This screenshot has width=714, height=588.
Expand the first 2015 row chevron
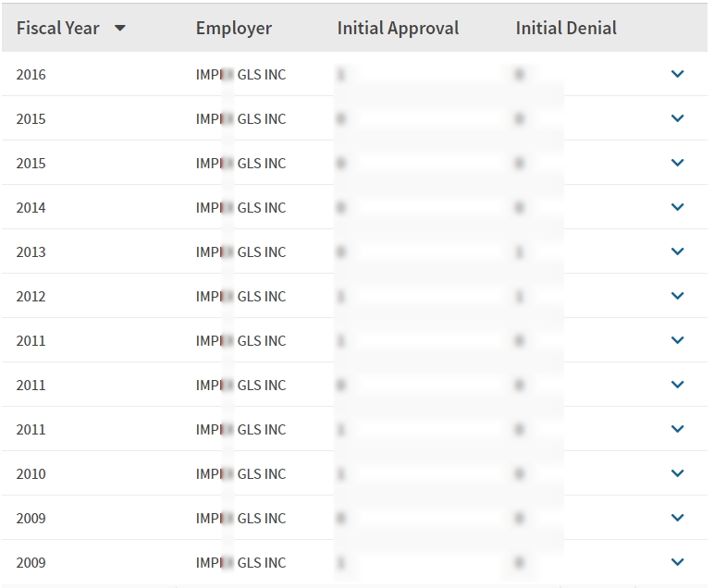click(x=677, y=118)
